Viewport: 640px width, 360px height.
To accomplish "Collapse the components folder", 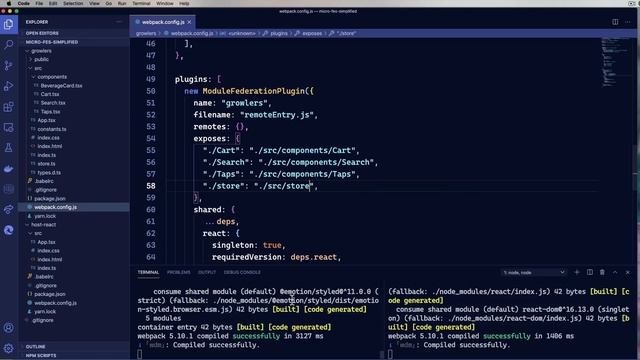I will click(52, 77).
